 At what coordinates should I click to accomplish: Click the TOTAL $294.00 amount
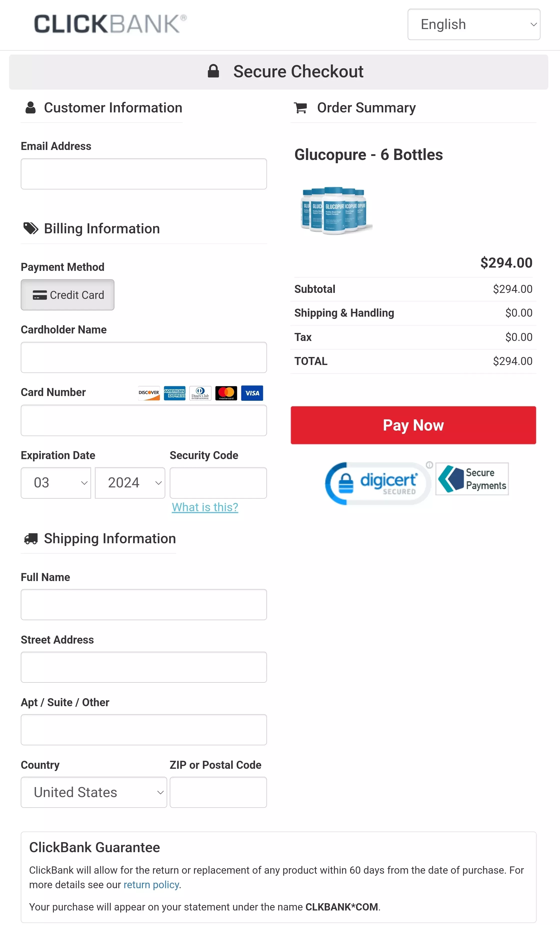[x=513, y=361]
